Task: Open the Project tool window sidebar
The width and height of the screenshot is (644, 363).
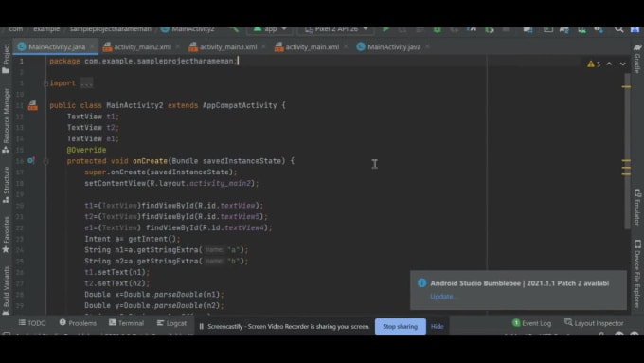Action: [x=6, y=59]
